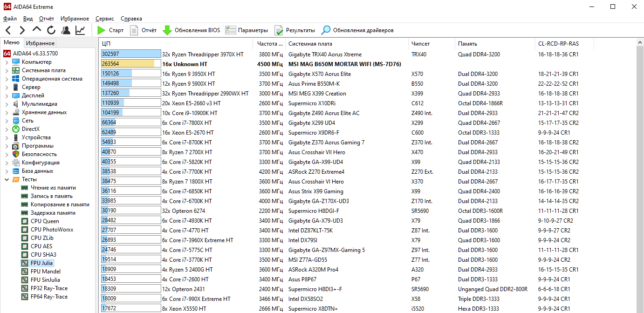The width and height of the screenshot is (644, 313).
Task: Sort by Системная плата column header
Action: coord(347,44)
